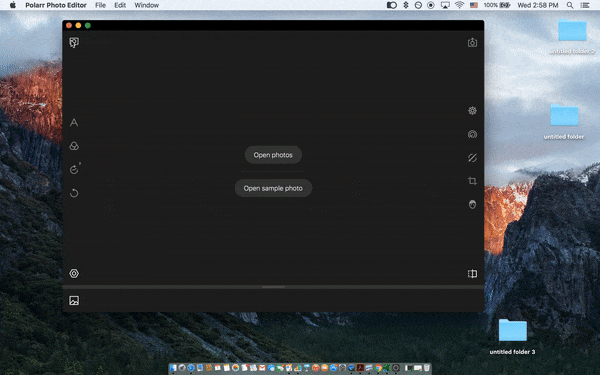Image resolution: width=600 pixels, height=375 pixels.
Task: Open the Trash in the Dock
Action: [x=426, y=368]
